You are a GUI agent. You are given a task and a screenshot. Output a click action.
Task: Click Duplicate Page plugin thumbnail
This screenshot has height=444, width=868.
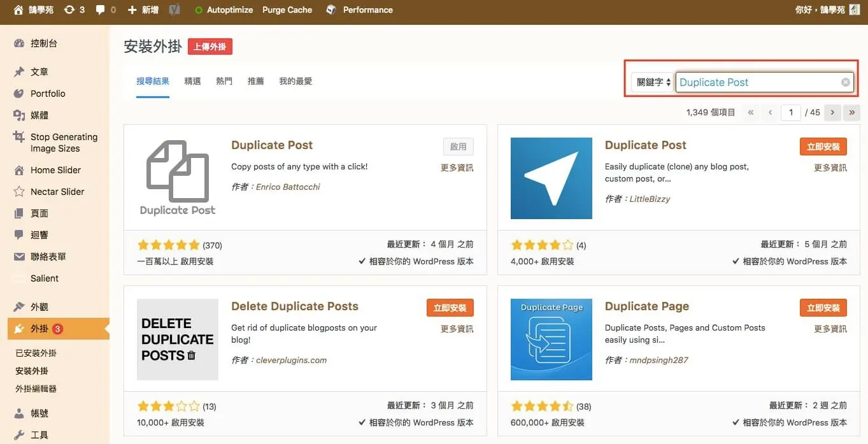coord(551,340)
